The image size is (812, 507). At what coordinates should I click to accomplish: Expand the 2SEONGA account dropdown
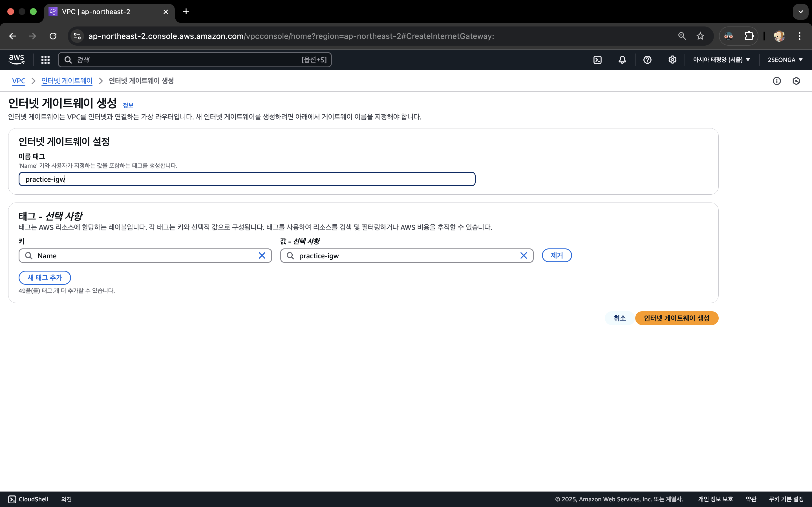785,60
